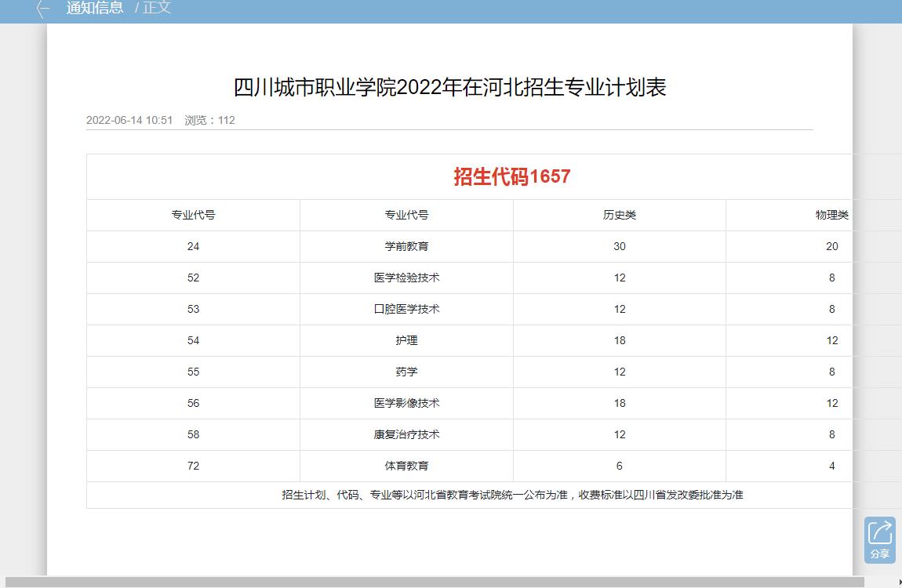Click the 医学影像技术 cell
Image resolution: width=902 pixels, height=588 pixels.
click(407, 403)
